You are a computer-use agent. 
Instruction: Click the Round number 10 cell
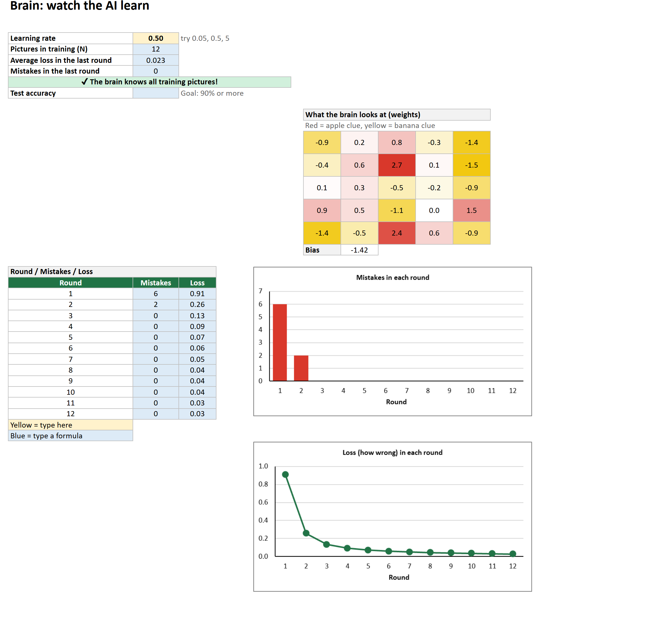click(71, 392)
